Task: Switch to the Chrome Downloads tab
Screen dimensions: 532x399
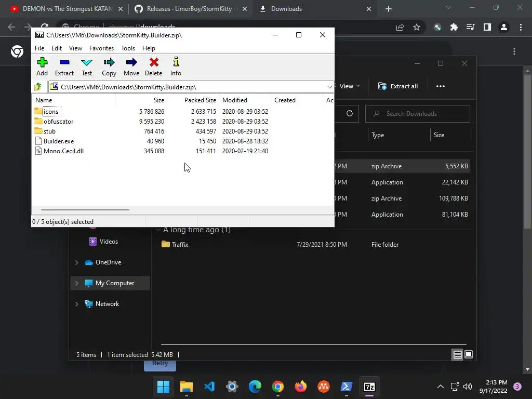Action: click(x=315, y=9)
